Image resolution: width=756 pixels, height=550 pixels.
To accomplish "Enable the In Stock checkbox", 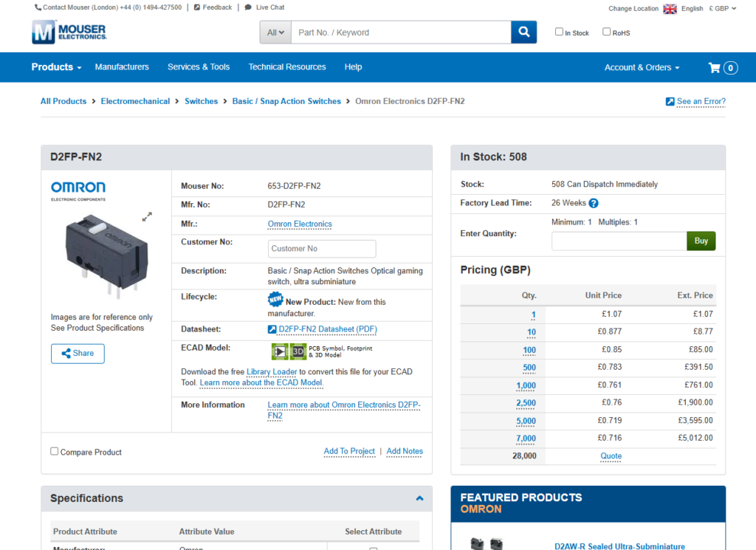I will click(560, 32).
